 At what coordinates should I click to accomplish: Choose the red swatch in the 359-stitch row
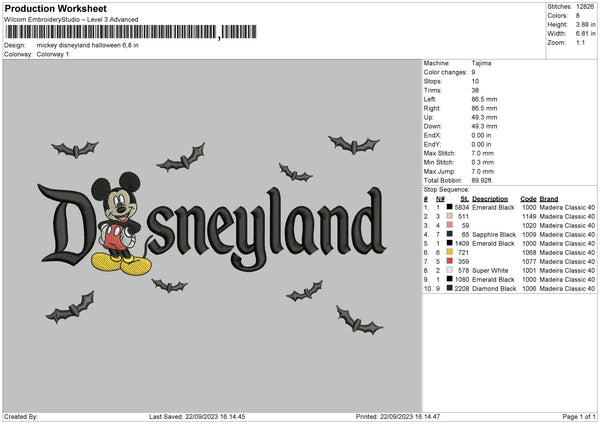click(x=450, y=261)
